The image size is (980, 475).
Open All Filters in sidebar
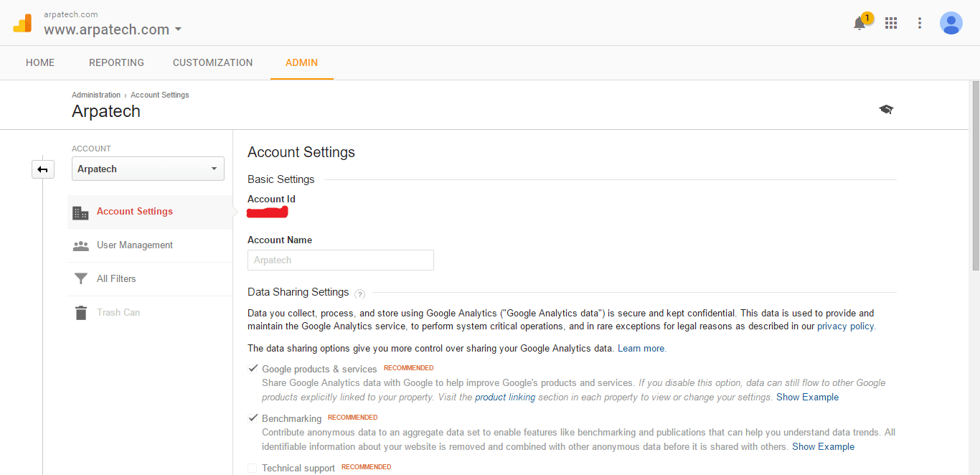[x=149, y=279]
